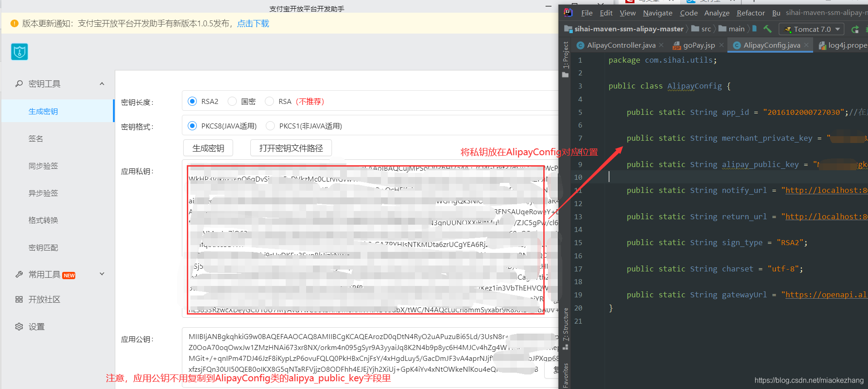This screenshot has width=868, height=389.
Task: Select PKCS8(JAVA适用) key format
Action: point(192,126)
